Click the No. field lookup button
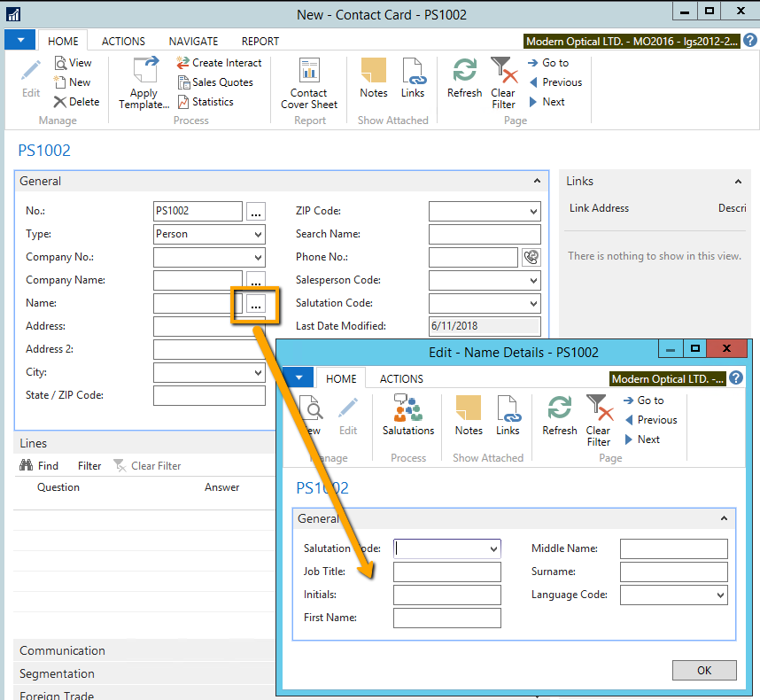The width and height of the screenshot is (760, 700). click(x=256, y=212)
